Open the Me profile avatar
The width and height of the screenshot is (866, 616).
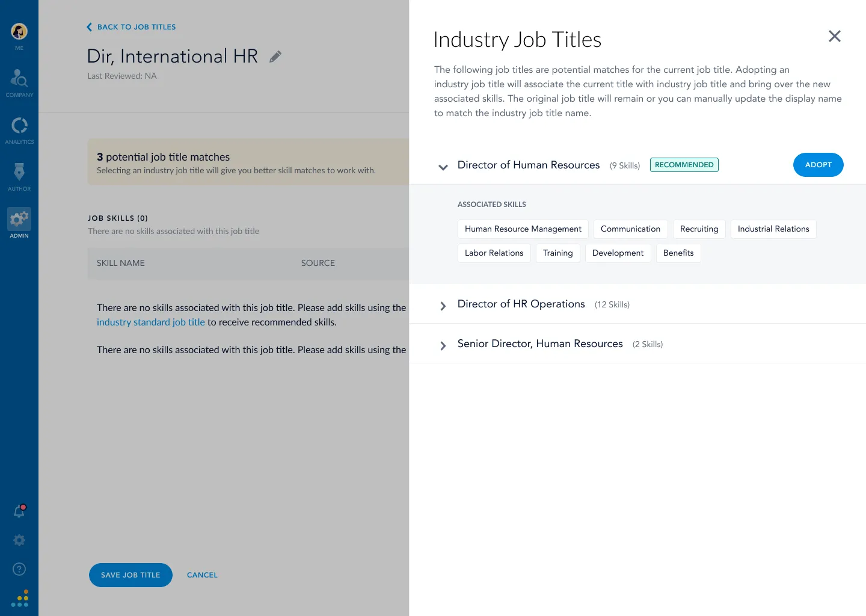19,31
